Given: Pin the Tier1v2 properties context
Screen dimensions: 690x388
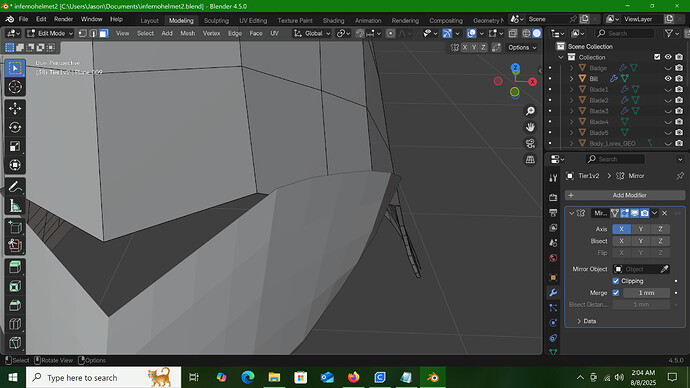Looking at the screenshot, I should click(x=680, y=176).
